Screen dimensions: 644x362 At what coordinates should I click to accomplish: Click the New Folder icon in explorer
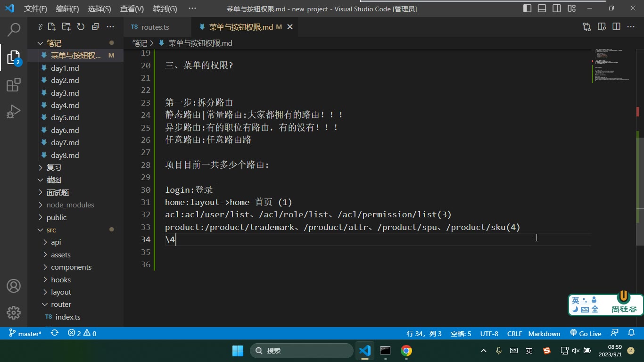[66, 27]
